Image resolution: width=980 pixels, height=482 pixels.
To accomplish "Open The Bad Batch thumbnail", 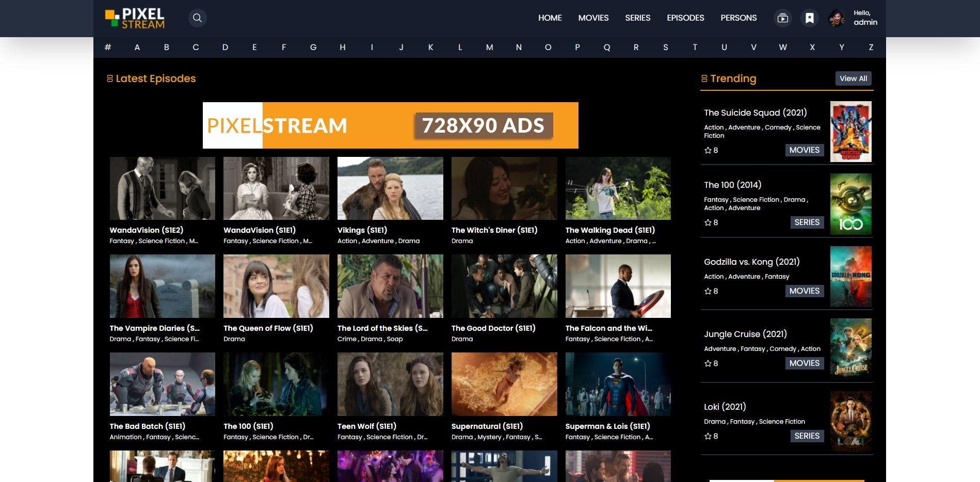I will click(163, 384).
